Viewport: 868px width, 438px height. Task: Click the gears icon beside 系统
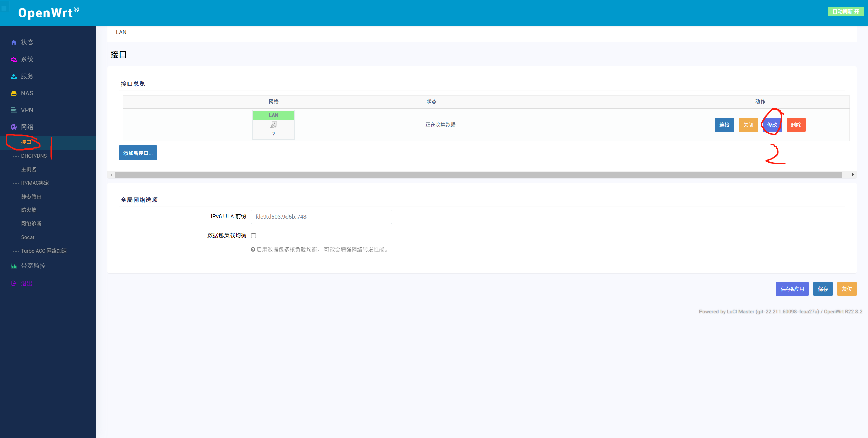coord(14,59)
